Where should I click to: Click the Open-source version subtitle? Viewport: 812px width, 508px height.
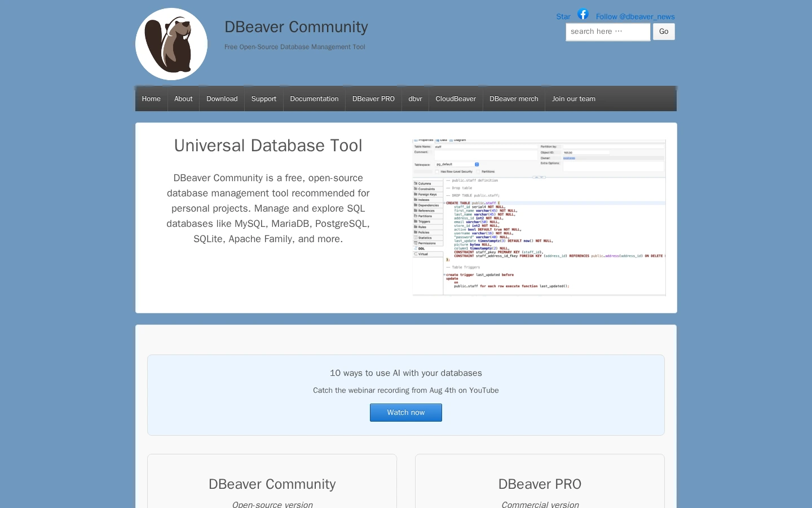click(272, 505)
